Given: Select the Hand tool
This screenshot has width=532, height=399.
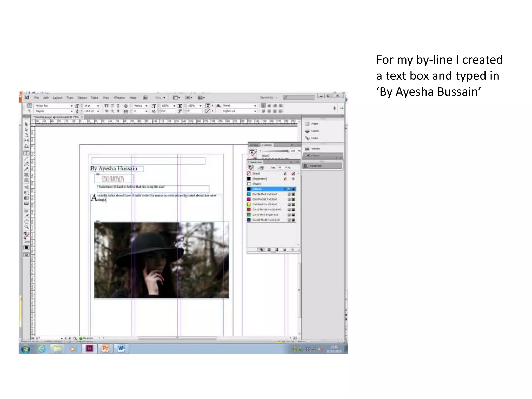Looking at the screenshot, I should (26, 221).
